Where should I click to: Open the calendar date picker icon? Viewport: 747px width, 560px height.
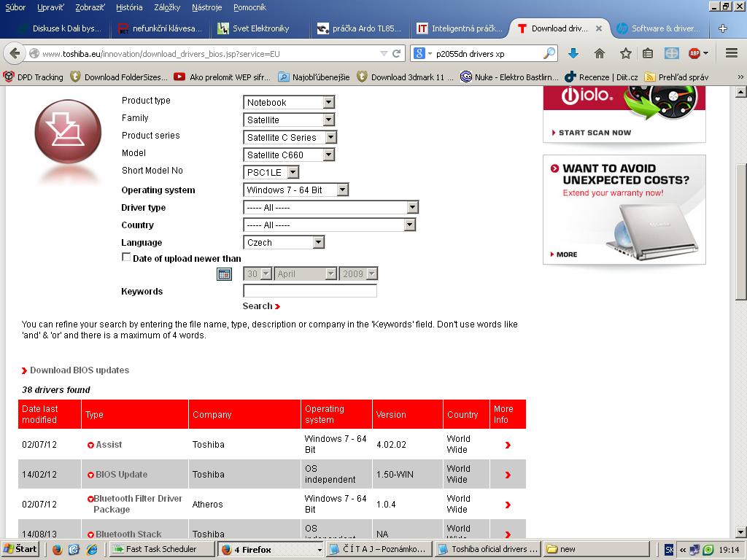tap(224, 274)
